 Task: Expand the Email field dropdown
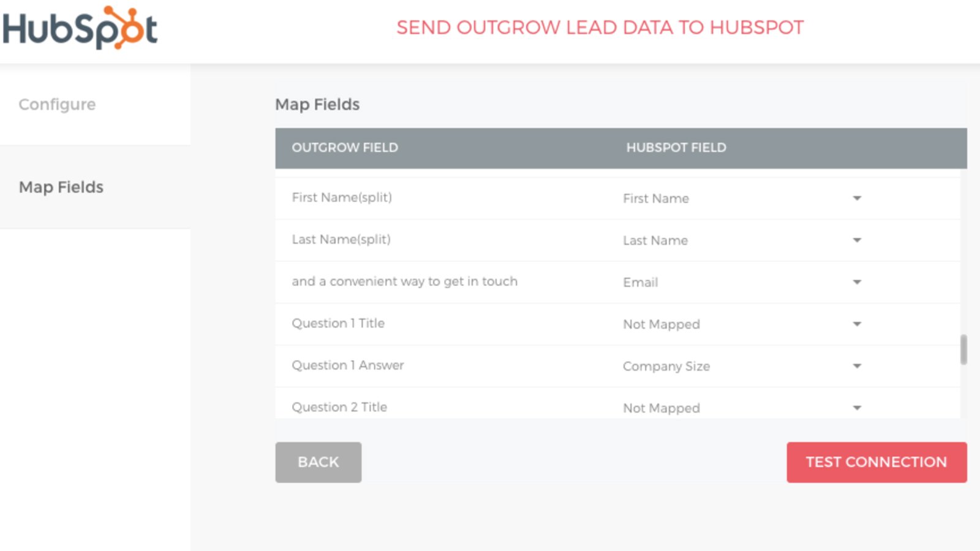pos(856,282)
